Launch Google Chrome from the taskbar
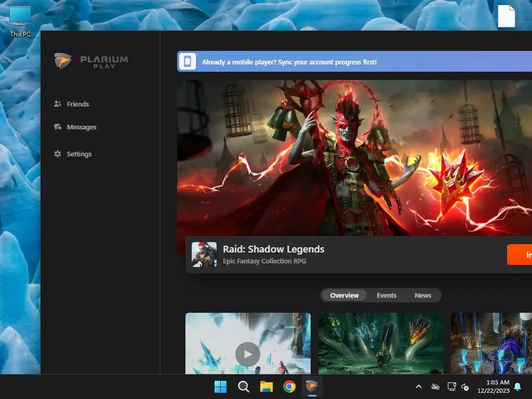The height and width of the screenshot is (399, 532). pos(289,387)
